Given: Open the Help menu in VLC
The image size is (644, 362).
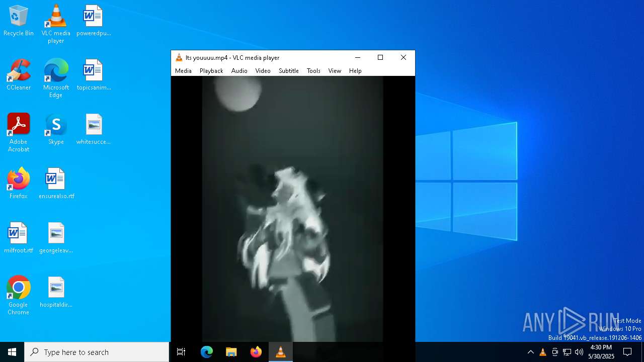Looking at the screenshot, I should [x=355, y=71].
